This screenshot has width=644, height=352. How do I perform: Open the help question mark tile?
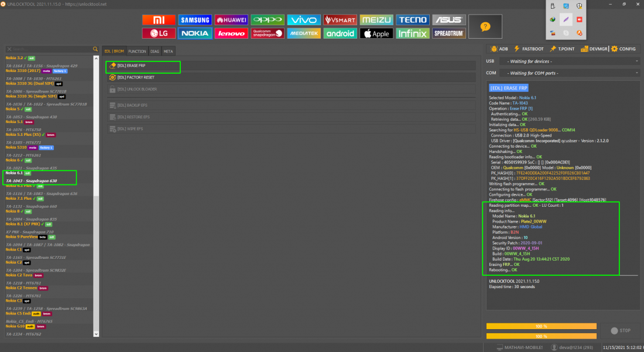pyautogui.click(x=485, y=27)
